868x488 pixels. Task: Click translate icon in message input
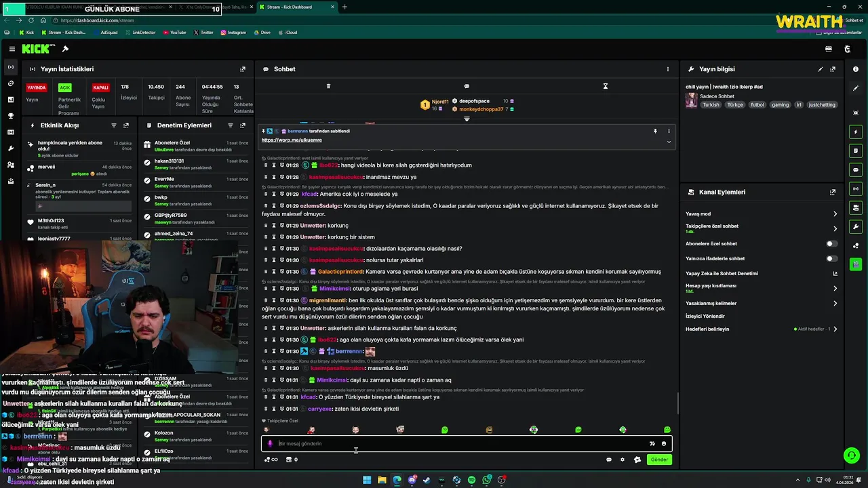(652, 444)
